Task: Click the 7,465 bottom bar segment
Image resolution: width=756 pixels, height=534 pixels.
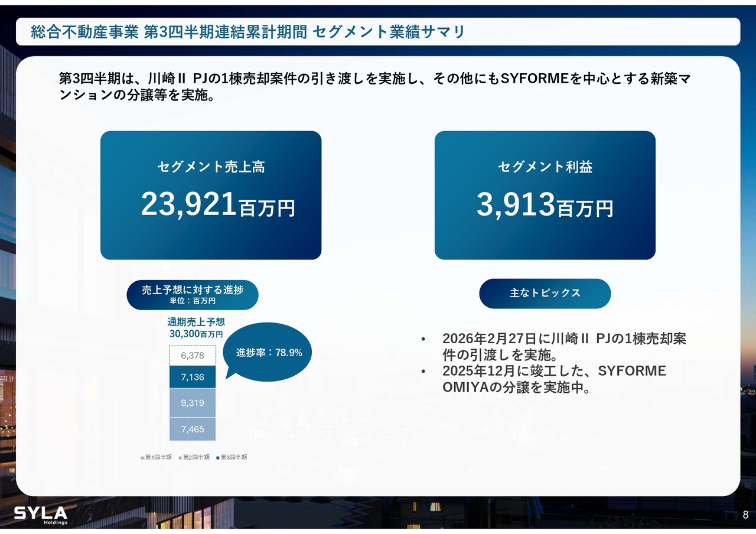Action: (193, 429)
